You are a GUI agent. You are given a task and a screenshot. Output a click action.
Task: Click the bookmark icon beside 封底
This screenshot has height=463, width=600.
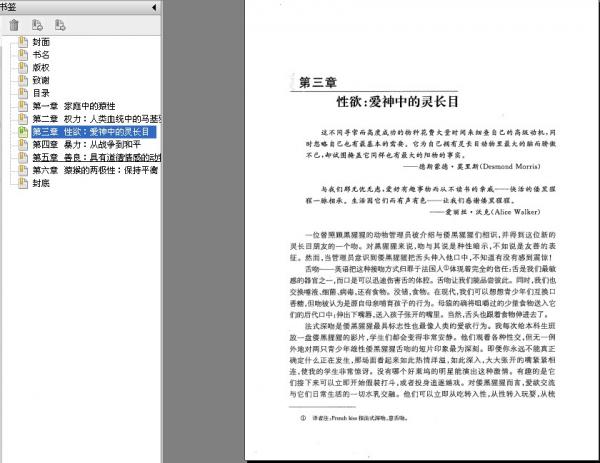[23, 183]
